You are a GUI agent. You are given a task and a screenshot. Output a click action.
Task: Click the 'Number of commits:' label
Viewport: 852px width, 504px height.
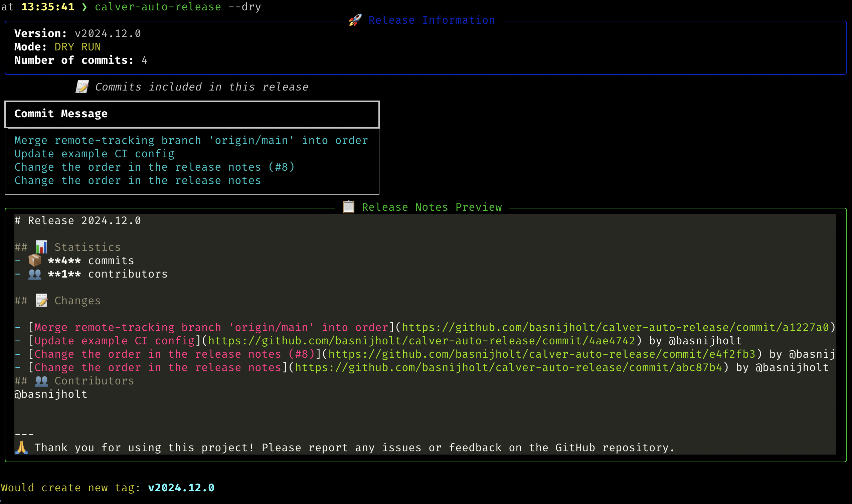click(x=74, y=60)
